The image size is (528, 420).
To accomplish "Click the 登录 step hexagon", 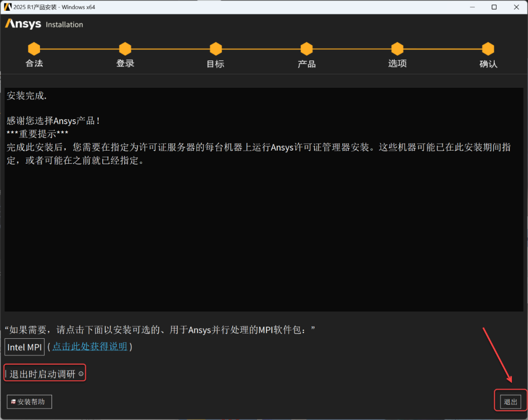I will [125, 49].
